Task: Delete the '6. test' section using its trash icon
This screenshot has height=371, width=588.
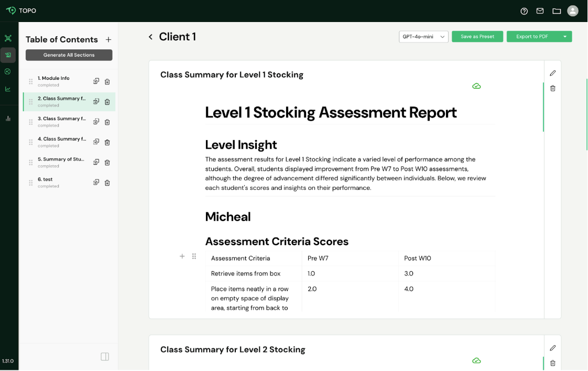Action: click(x=107, y=182)
